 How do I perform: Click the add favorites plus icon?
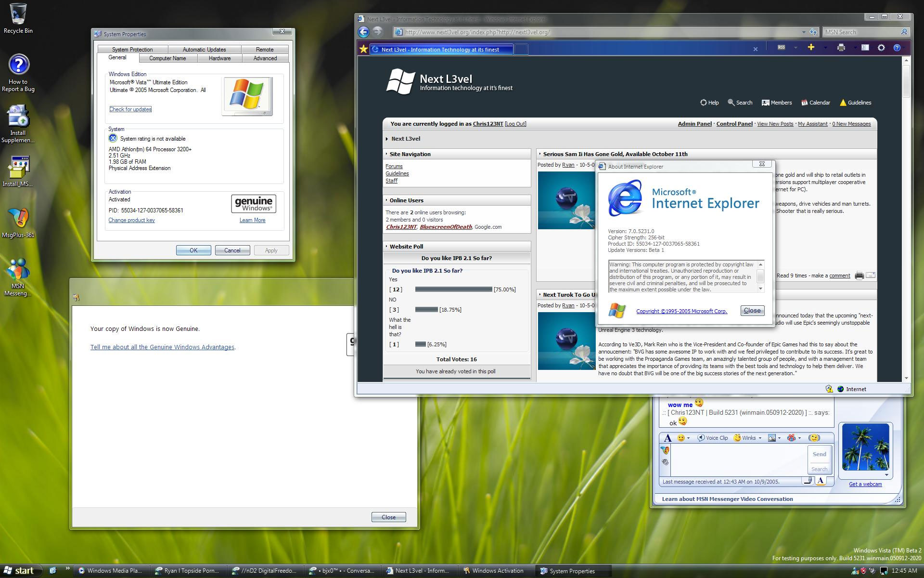click(x=811, y=47)
